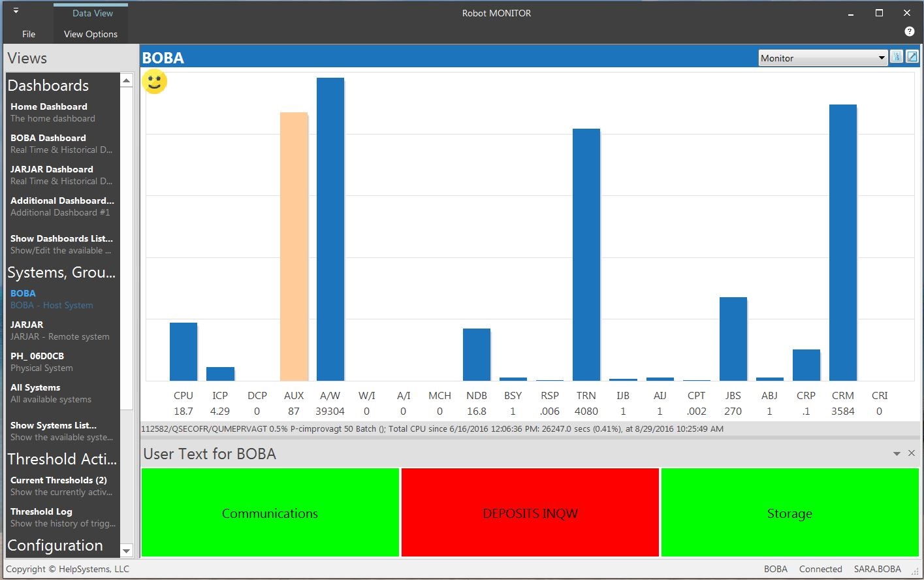Click Show Dashboards List
Viewport: 924px width, 580px height.
pyautogui.click(x=62, y=244)
